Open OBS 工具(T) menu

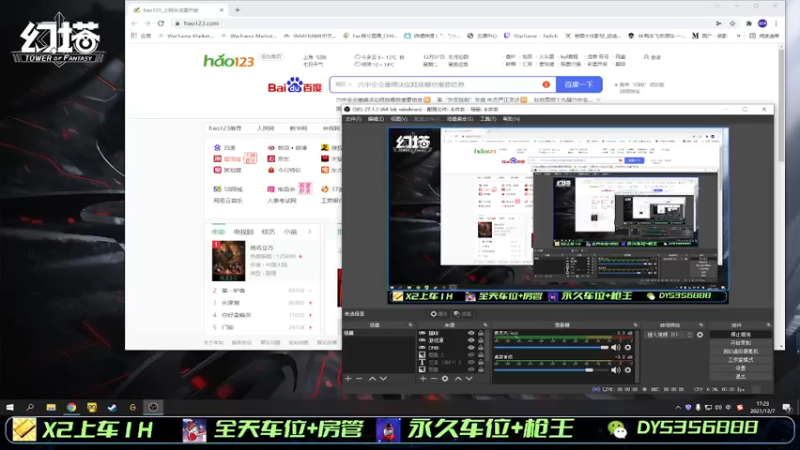click(488, 119)
